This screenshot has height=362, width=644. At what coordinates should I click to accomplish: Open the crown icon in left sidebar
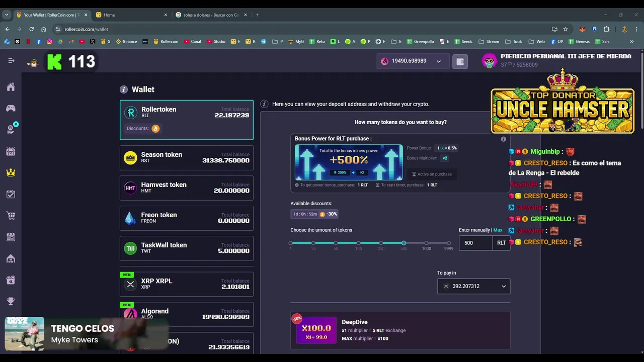(x=11, y=172)
